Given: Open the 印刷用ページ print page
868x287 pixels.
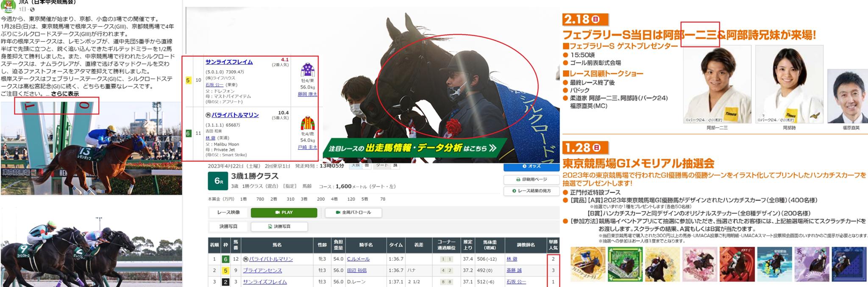Looking at the screenshot, I should tap(531, 179).
